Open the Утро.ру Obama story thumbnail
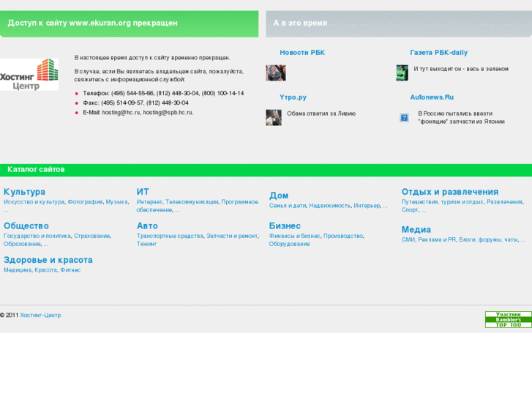 pyautogui.click(x=274, y=117)
